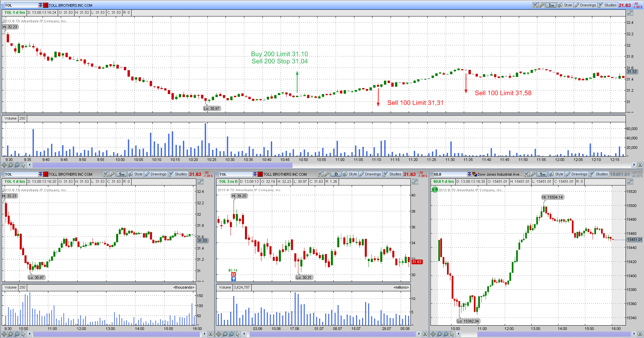The height and width of the screenshot is (338, 644).
Task: Click the top chart horizontal scrollbar thumb
Action: [162, 165]
